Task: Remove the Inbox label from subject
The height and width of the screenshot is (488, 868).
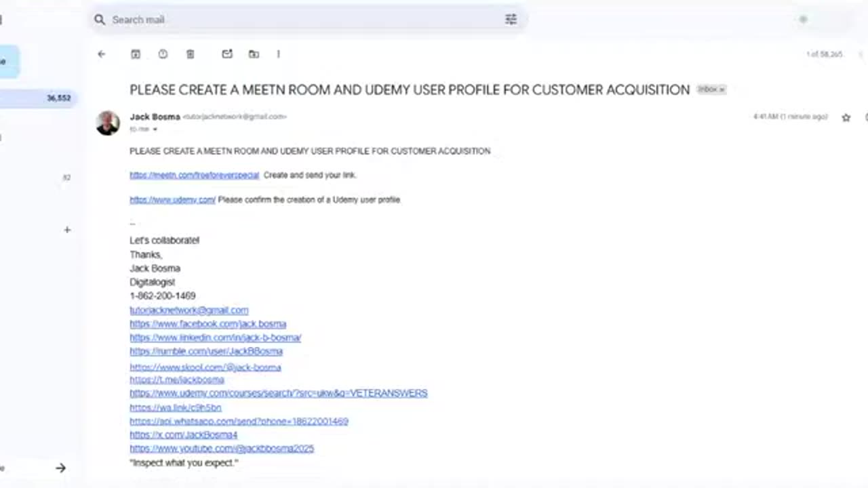Action: (722, 89)
